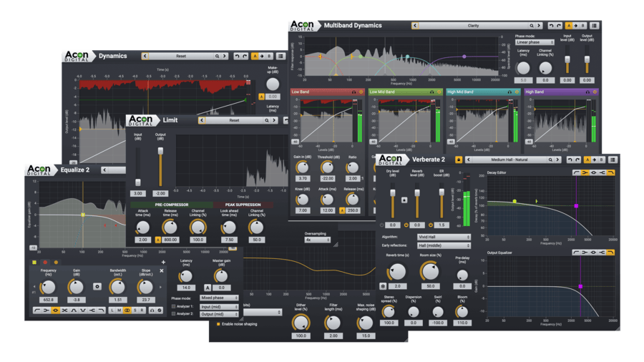Open Dynamics plugin menu list icon

tap(280, 57)
